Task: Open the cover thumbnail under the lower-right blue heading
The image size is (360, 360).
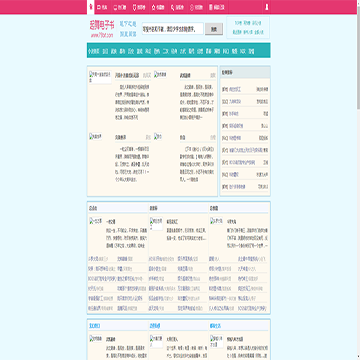Action: coord(216,341)
